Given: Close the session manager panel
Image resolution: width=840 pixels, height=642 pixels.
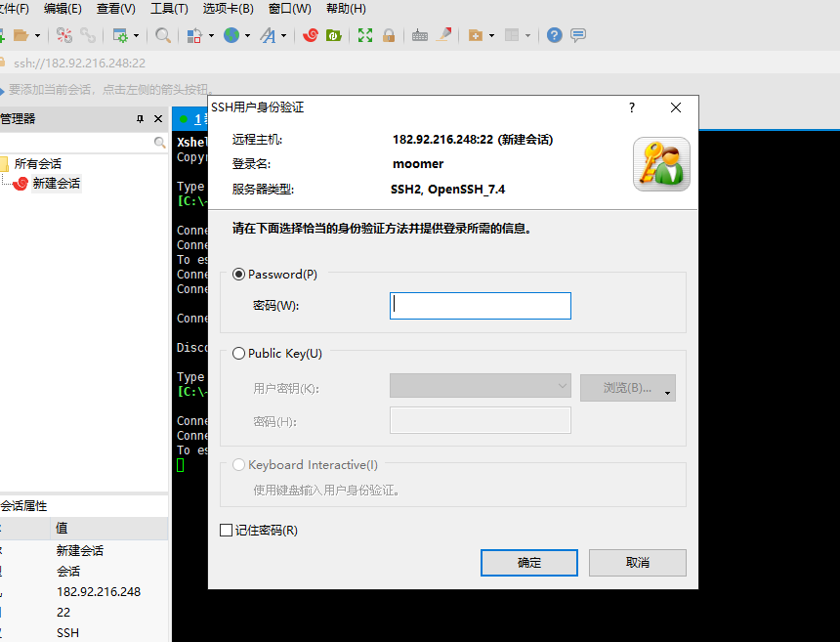Looking at the screenshot, I should [158, 119].
